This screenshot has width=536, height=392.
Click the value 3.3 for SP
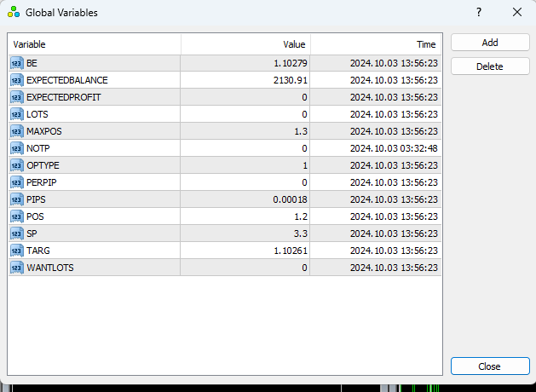(301, 233)
